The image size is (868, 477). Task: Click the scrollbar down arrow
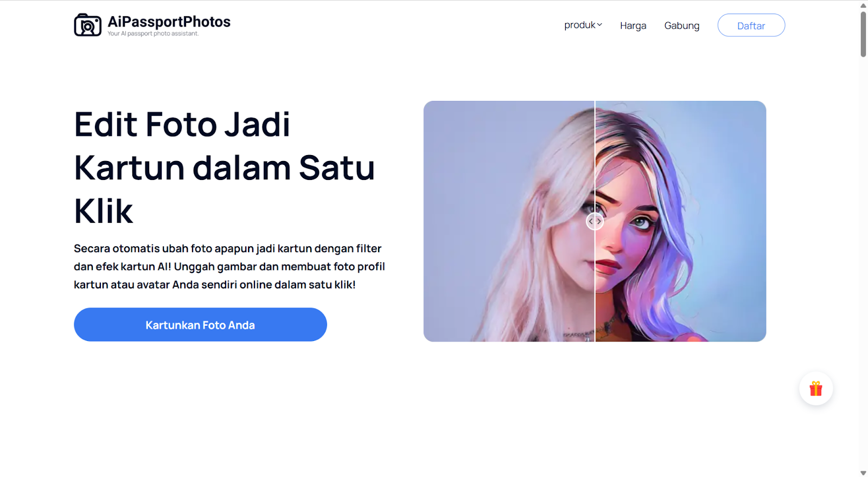tap(863, 473)
